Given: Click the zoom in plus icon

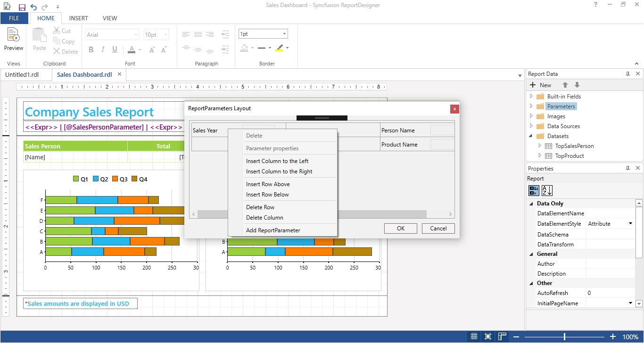Looking at the screenshot, I should 613,337.
